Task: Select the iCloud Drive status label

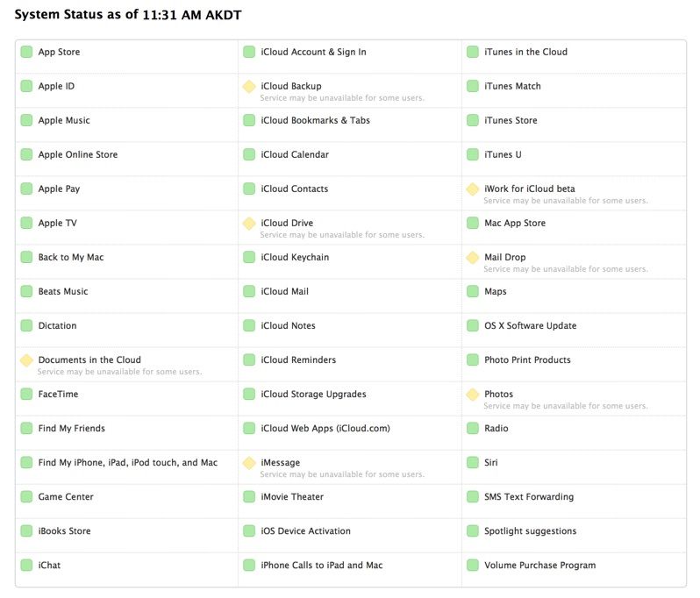Action: (x=286, y=223)
